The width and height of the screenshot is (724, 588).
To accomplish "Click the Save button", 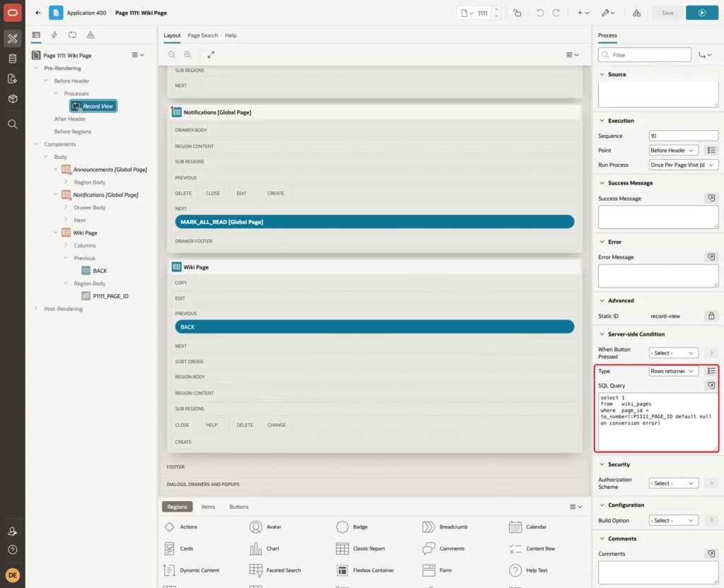I will tap(667, 13).
